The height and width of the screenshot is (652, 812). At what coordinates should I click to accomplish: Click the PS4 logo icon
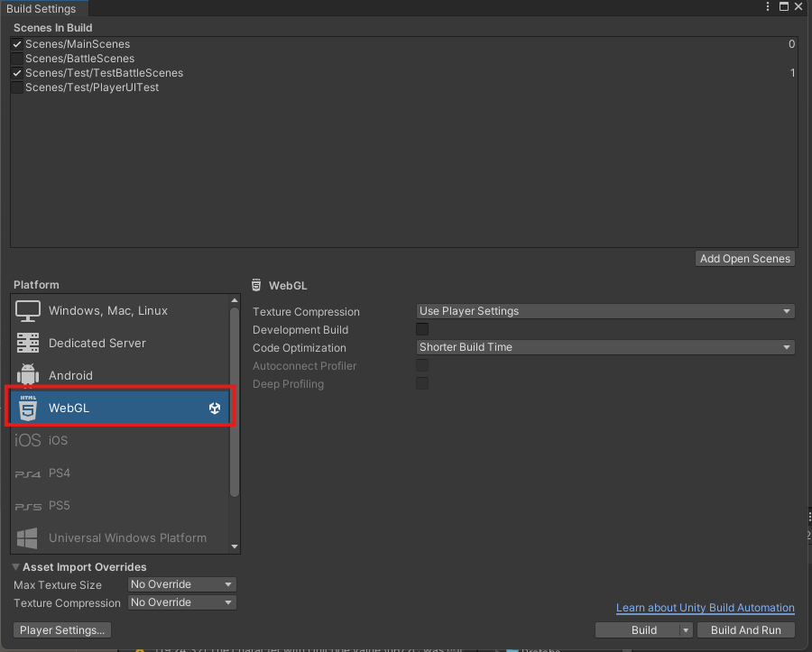click(x=28, y=473)
